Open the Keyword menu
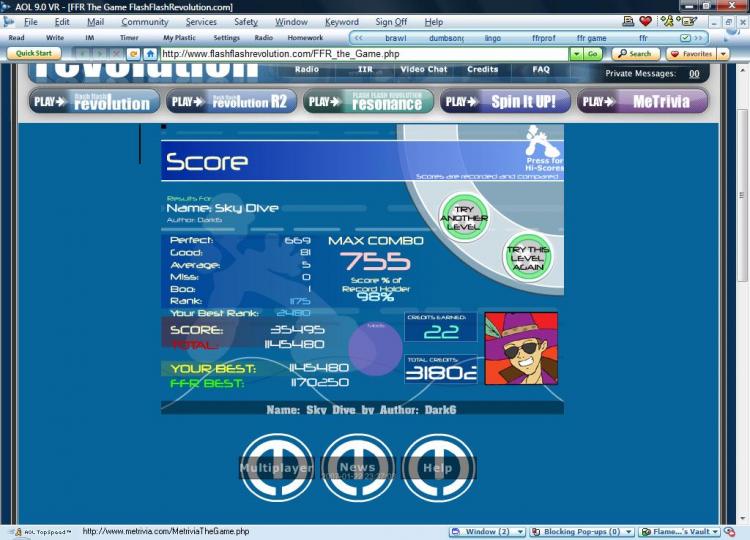 click(x=342, y=22)
